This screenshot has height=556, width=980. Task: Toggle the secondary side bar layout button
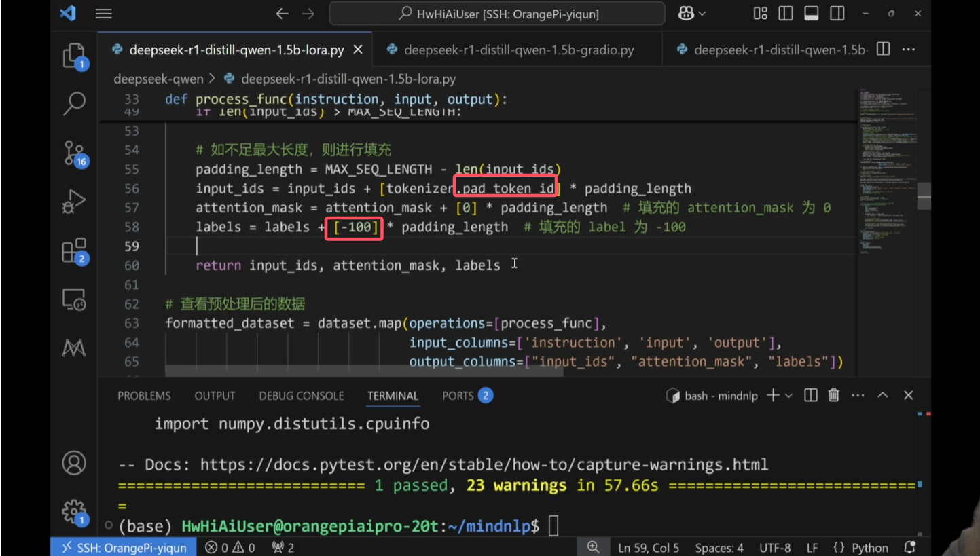click(x=837, y=14)
